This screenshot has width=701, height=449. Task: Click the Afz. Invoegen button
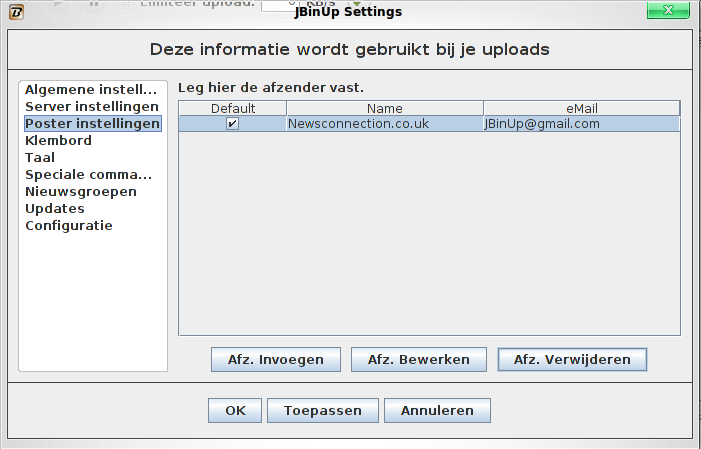point(275,360)
